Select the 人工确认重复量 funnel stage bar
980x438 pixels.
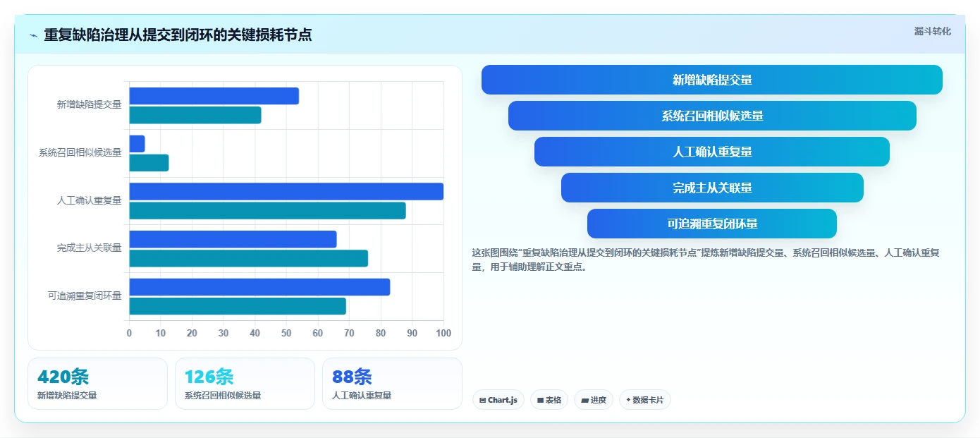pyautogui.click(x=712, y=152)
